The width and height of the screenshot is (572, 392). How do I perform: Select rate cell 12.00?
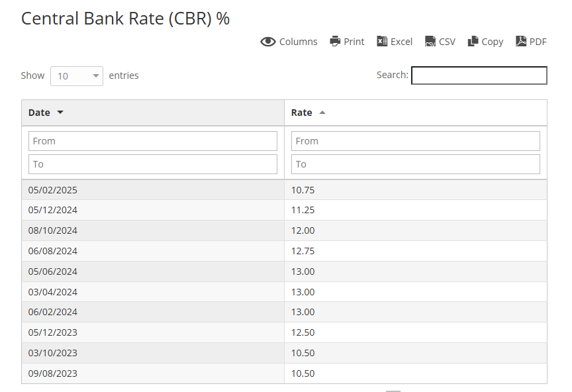click(416, 230)
